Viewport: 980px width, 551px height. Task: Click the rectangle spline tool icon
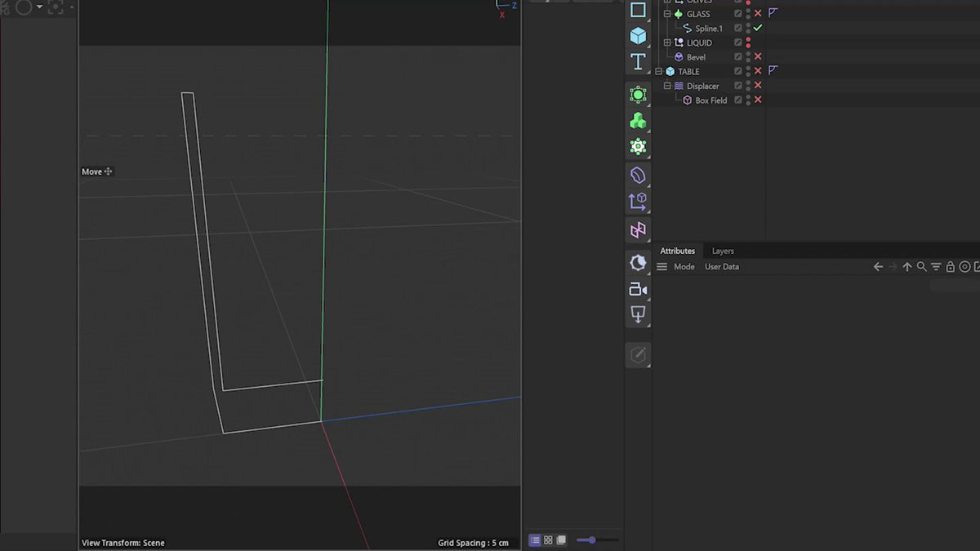click(638, 11)
